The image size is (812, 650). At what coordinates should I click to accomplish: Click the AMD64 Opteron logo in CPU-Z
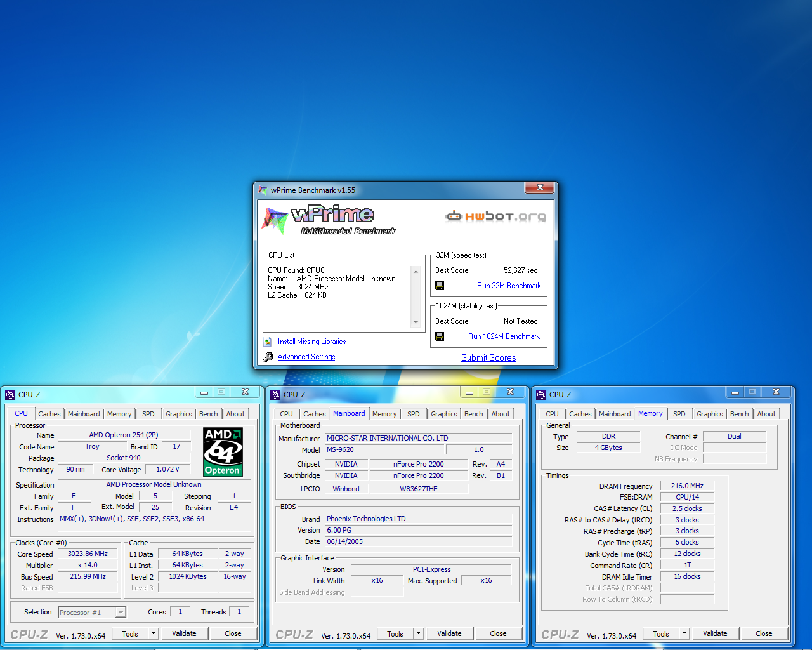[223, 452]
